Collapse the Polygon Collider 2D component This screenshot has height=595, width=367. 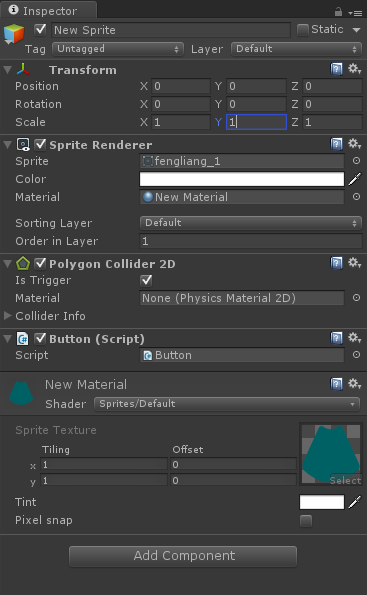point(7,264)
